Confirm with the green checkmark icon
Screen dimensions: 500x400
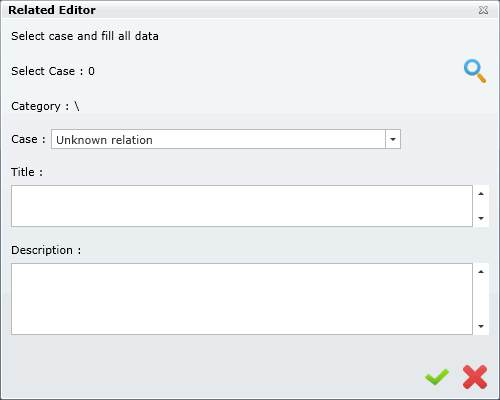click(437, 377)
